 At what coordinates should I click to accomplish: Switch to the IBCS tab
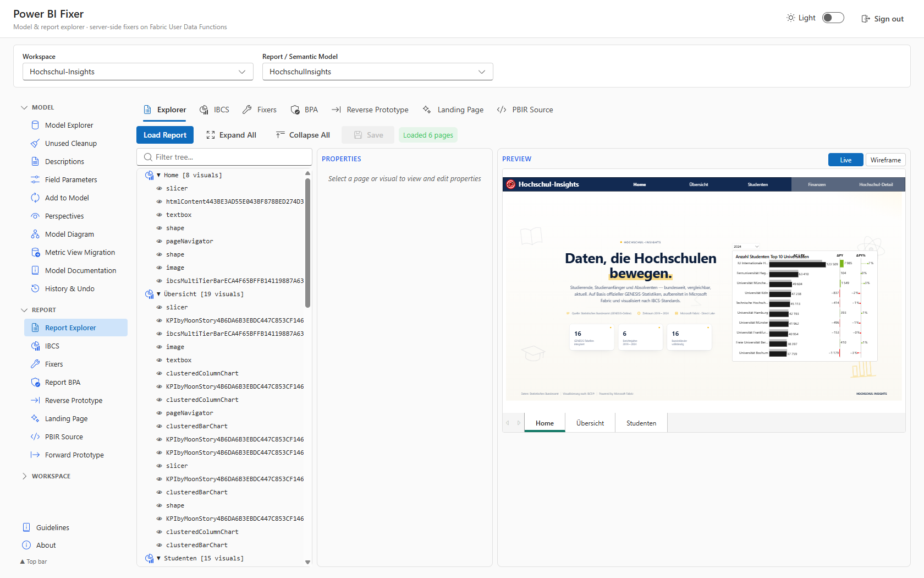click(x=215, y=110)
